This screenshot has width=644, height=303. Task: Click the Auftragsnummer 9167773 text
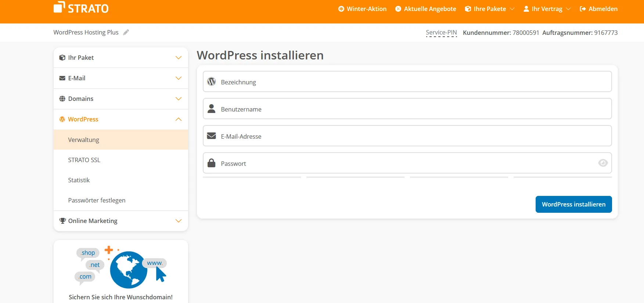tap(580, 33)
